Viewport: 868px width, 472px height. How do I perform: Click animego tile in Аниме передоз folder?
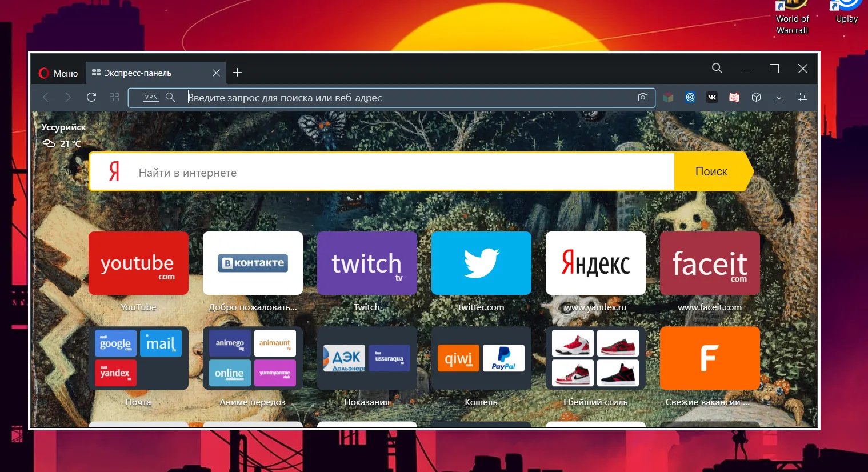pyautogui.click(x=230, y=343)
